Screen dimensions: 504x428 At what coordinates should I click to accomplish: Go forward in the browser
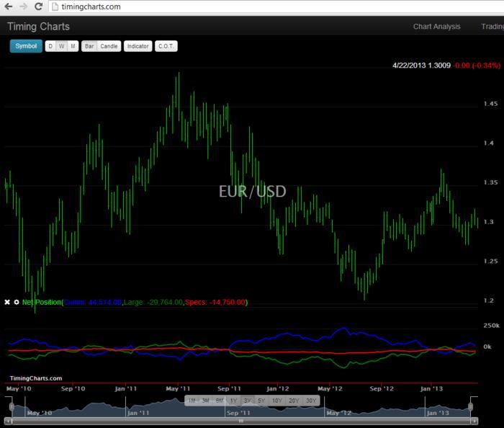click(24, 6)
